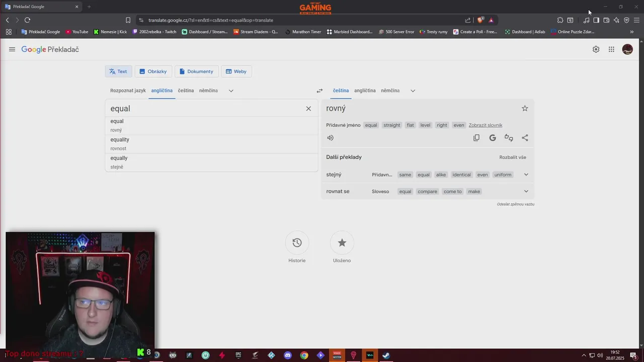Viewport: 644px width, 362px height.
Task: Select němčina as source language
Action: [x=208, y=90]
